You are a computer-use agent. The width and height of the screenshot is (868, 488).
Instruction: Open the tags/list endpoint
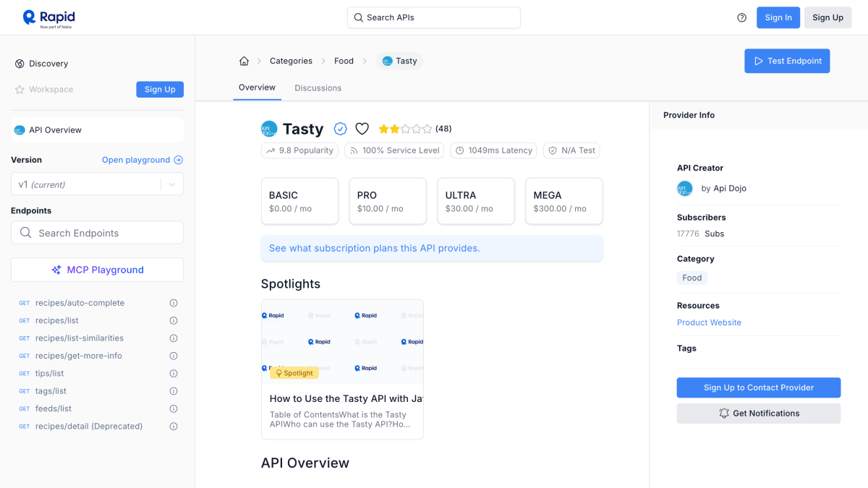51,391
